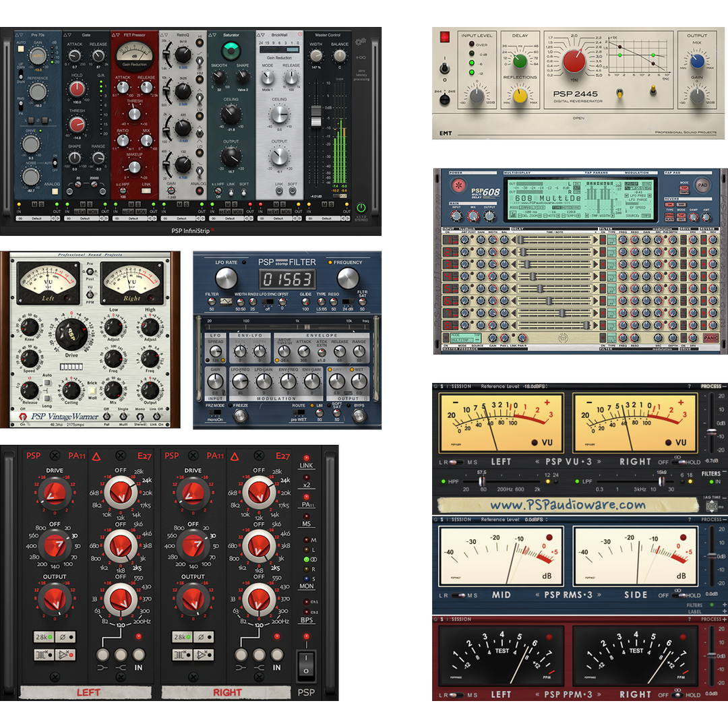Solo the FET Pressor module with S button
The height and width of the screenshot is (728, 728).
pos(138,204)
